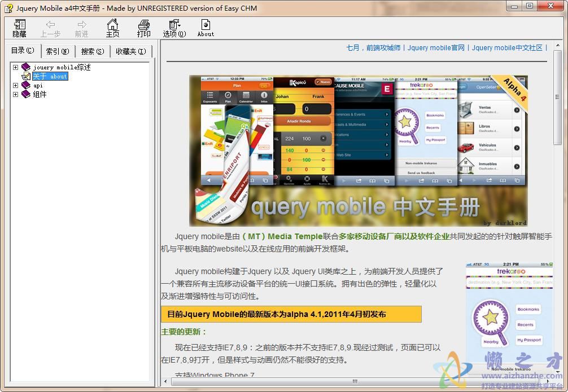Select the 目录(C) contents tab
Viewport: 568px width, 392px height.
(x=22, y=50)
